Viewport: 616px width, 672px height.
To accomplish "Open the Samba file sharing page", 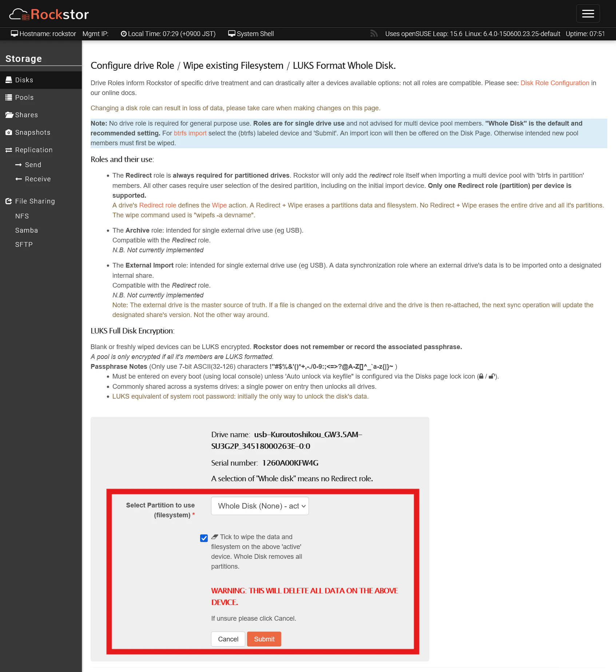I will pos(27,230).
